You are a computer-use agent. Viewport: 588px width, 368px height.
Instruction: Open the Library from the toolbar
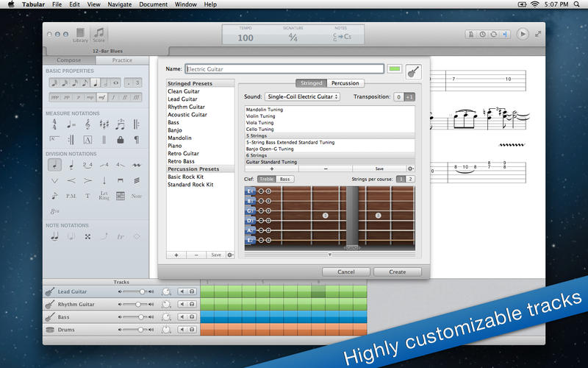point(79,35)
